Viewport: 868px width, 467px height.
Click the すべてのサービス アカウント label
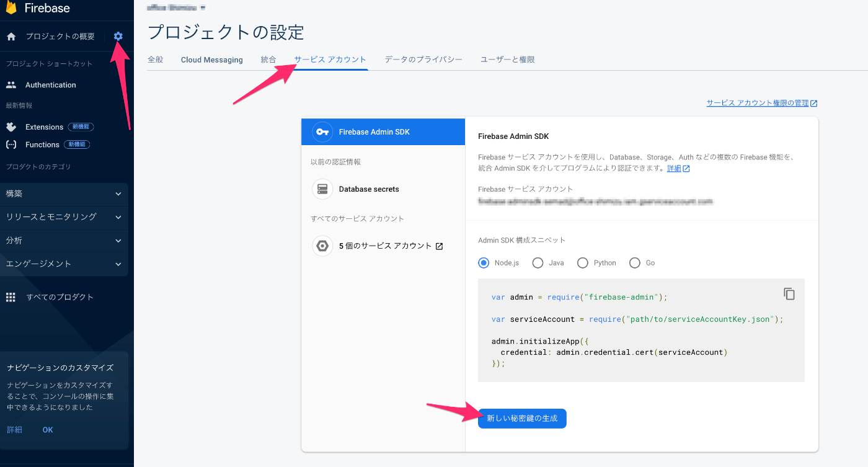pos(357,219)
